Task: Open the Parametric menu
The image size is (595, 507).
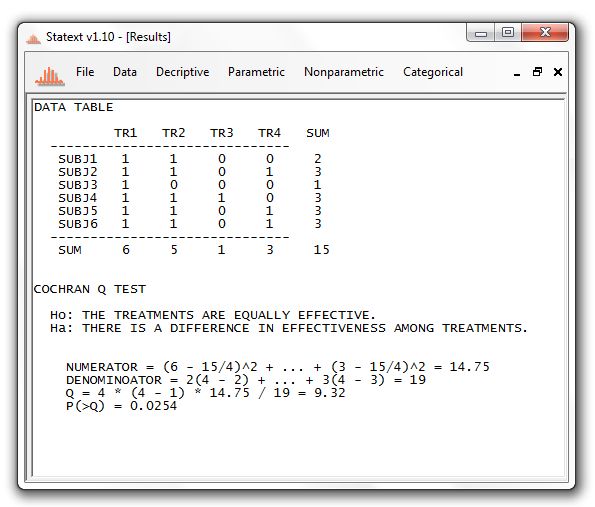Action: click(x=256, y=72)
